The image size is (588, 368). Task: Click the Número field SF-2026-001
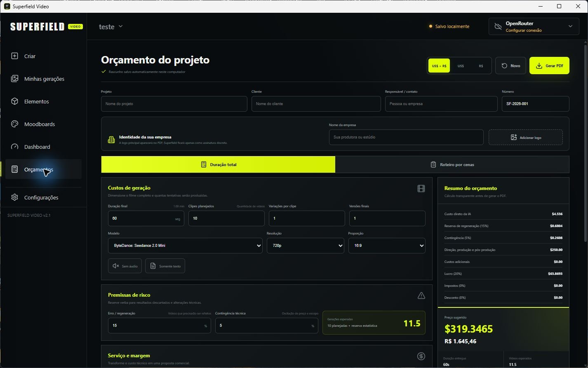[x=535, y=104]
